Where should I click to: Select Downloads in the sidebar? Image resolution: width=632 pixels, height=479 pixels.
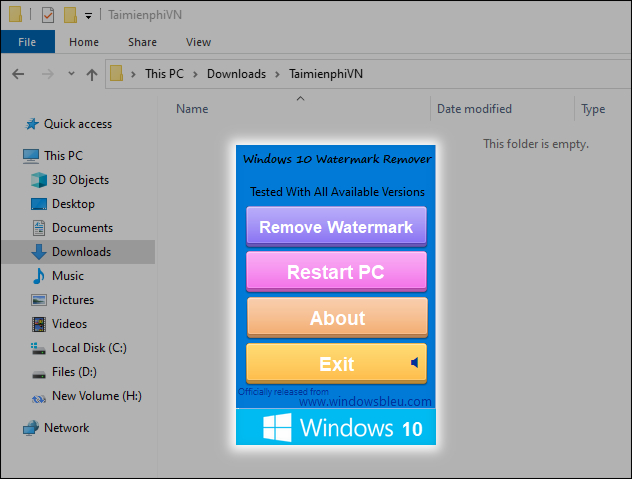[81, 252]
